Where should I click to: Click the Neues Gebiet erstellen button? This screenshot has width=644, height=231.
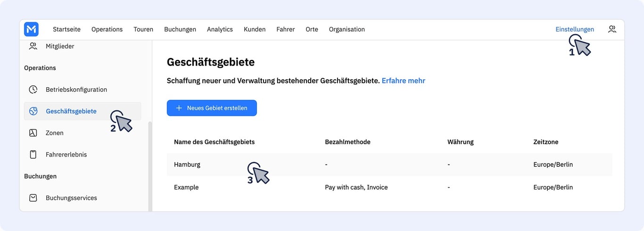click(212, 108)
